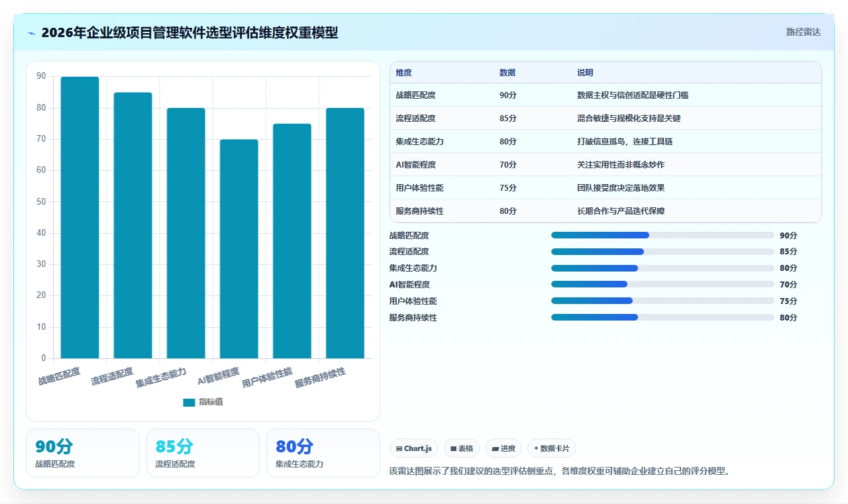Viewport: 848px width, 504px height.
Task: Click the 指标值 legend text
Action: (x=211, y=402)
